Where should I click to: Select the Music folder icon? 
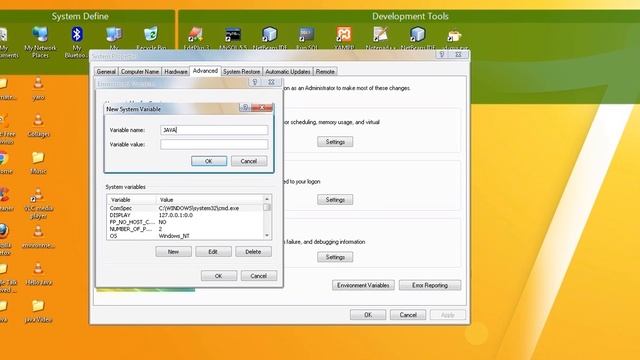point(38,163)
